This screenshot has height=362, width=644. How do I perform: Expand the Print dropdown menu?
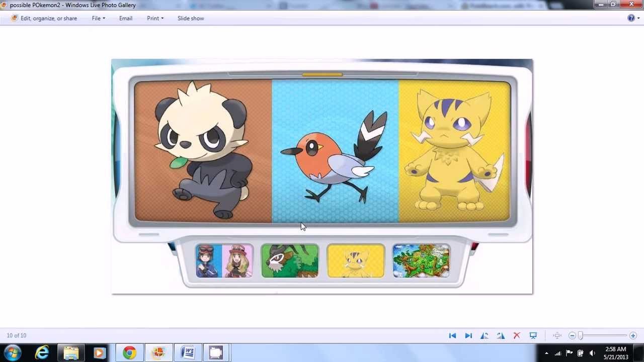click(155, 18)
